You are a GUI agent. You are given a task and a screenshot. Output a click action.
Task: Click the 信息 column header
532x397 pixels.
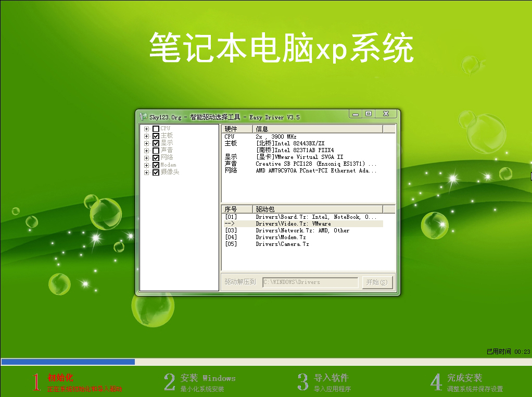(x=318, y=129)
